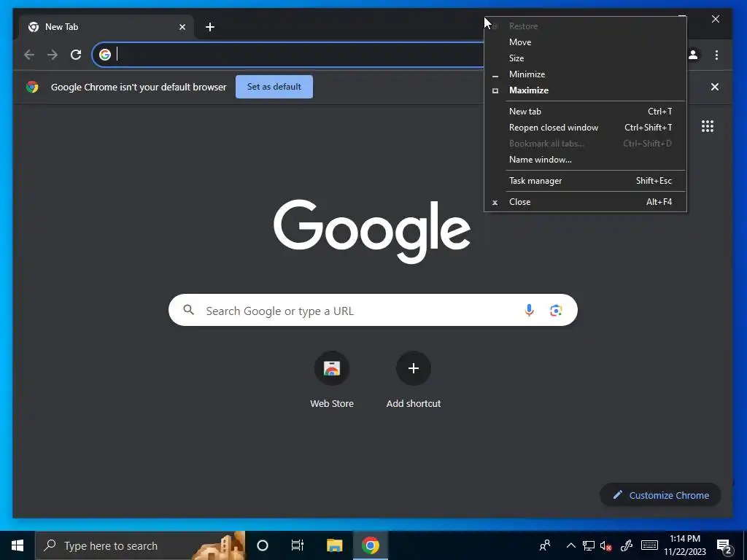Open the People icon in the taskbar
The height and width of the screenshot is (560, 747).
(545, 545)
